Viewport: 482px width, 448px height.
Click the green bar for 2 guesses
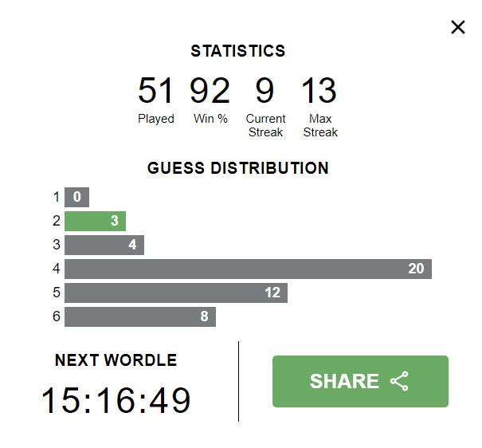[x=95, y=221]
